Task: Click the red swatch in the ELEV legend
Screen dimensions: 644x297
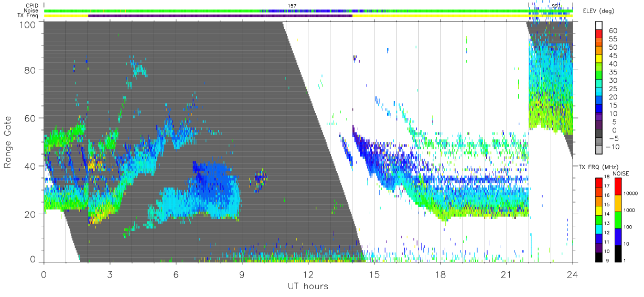Action: tap(600, 34)
